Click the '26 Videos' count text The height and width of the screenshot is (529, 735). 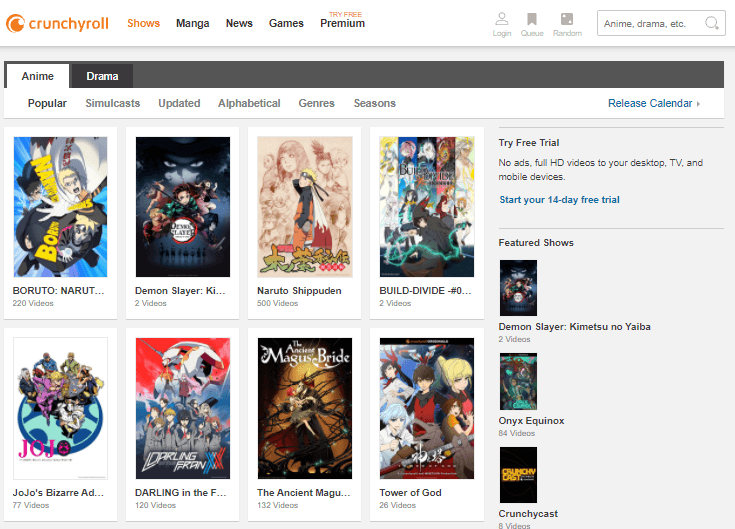tap(398, 505)
